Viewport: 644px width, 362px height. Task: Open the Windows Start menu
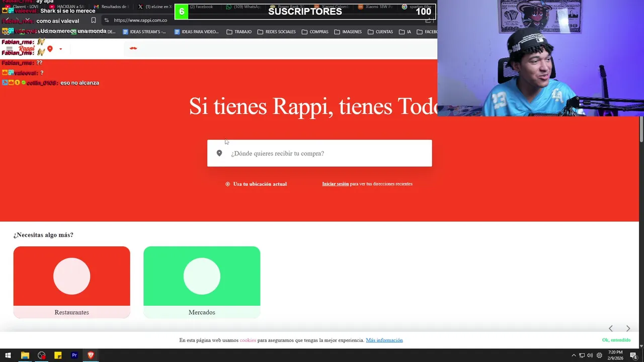pyautogui.click(x=8, y=355)
